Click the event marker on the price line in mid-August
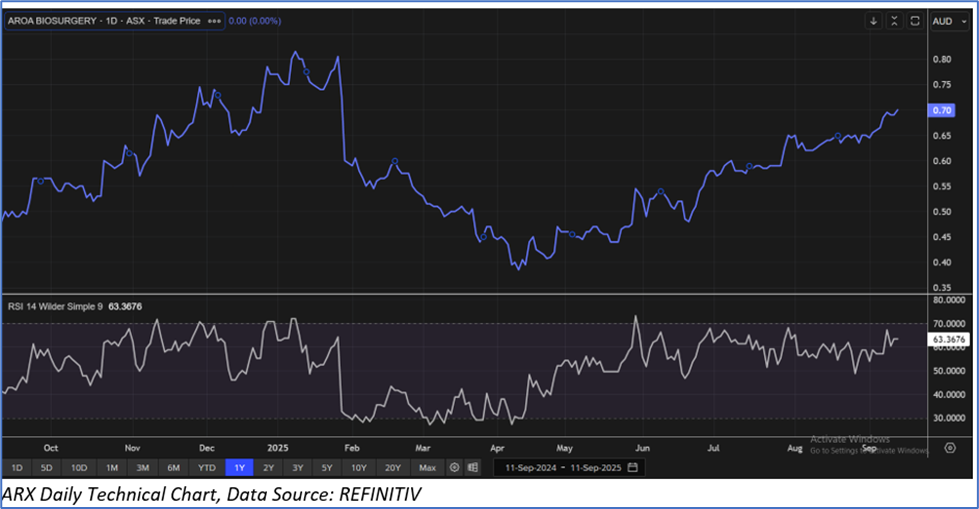979x509 pixels. click(838, 136)
